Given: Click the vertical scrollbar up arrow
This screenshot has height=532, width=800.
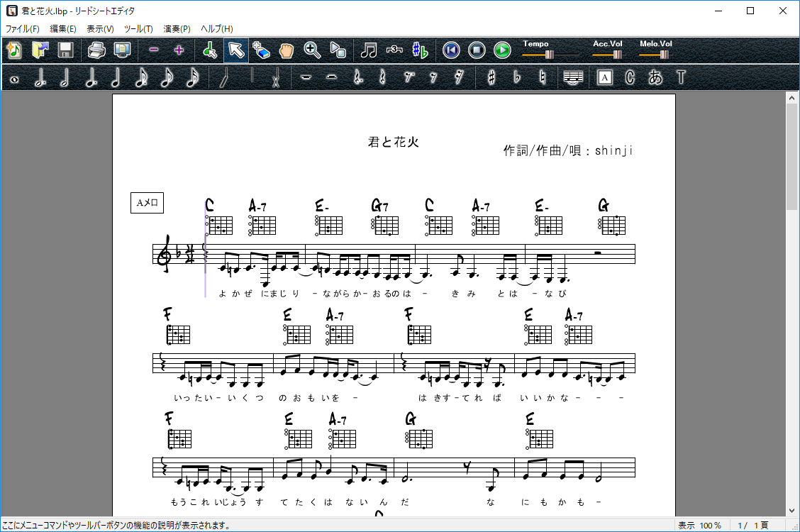Looking at the screenshot, I should [791, 97].
